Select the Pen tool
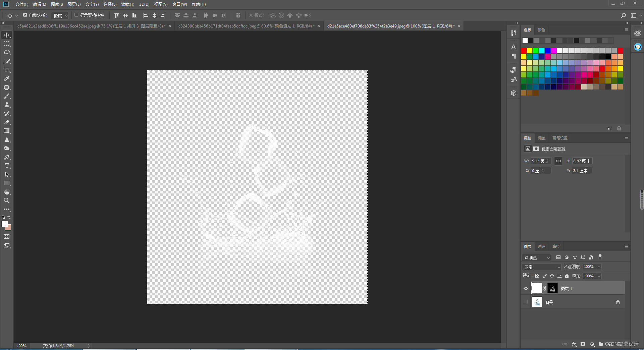644x350 pixels. (x=7, y=157)
